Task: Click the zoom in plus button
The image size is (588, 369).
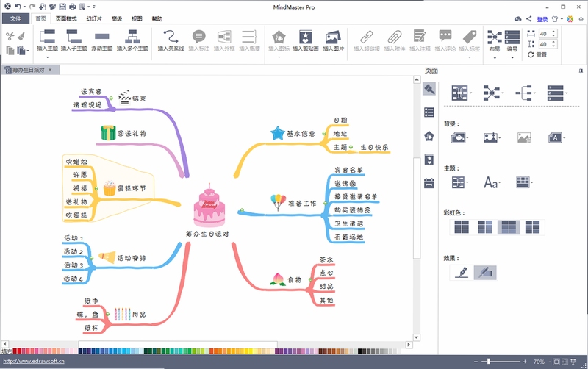Action: (525, 362)
